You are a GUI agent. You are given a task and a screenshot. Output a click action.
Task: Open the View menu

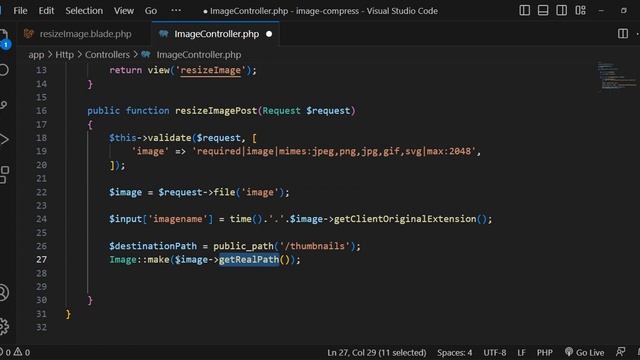[x=124, y=11]
